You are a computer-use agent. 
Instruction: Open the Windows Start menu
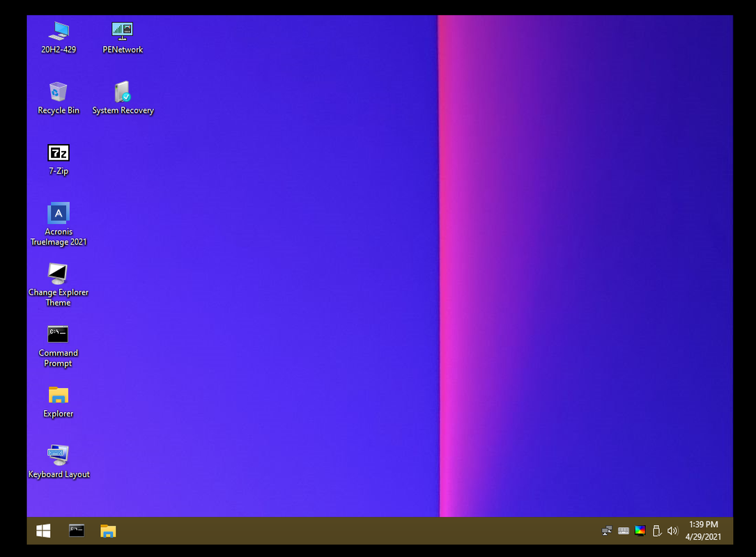(43, 531)
